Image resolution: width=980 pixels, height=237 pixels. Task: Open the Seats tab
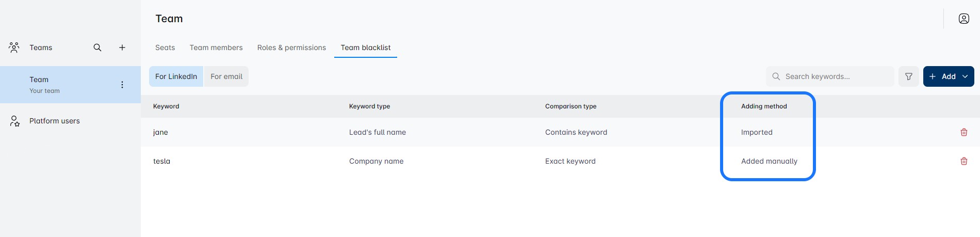click(165, 48)
